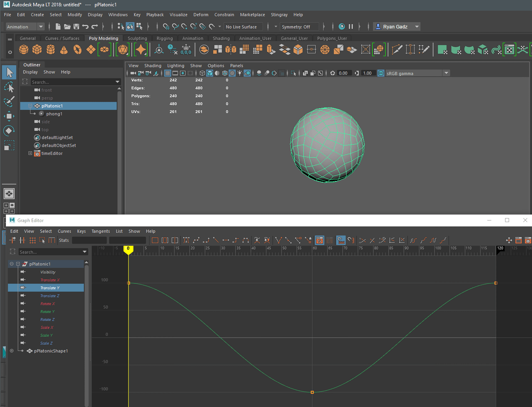Switch to the Sculpting shelf tab

[x=137, y=38]
